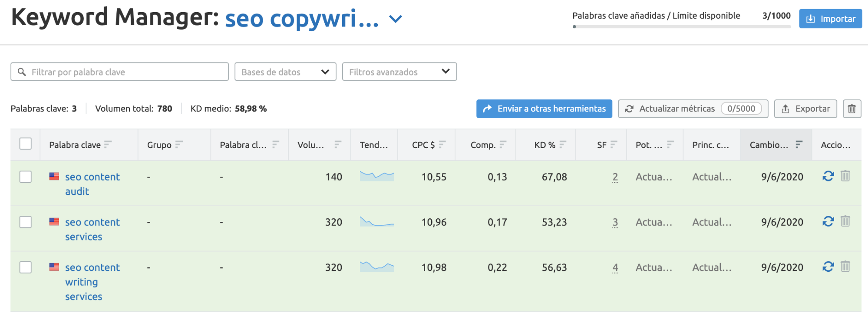Open the Filtros avanzados dropdown

click(x=399, y=72)
